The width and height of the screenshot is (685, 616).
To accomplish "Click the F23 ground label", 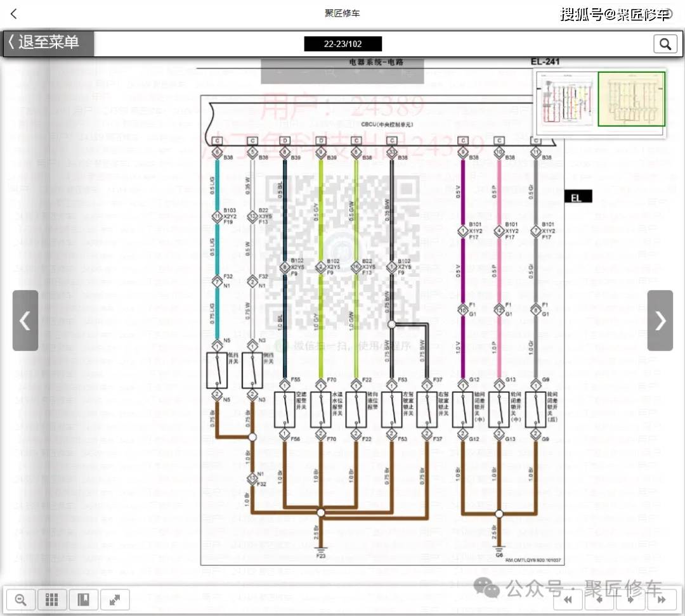I will click(321, 556).
